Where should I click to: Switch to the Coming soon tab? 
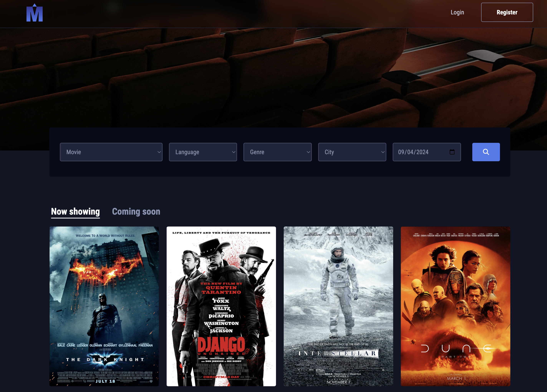pos(136,211)
